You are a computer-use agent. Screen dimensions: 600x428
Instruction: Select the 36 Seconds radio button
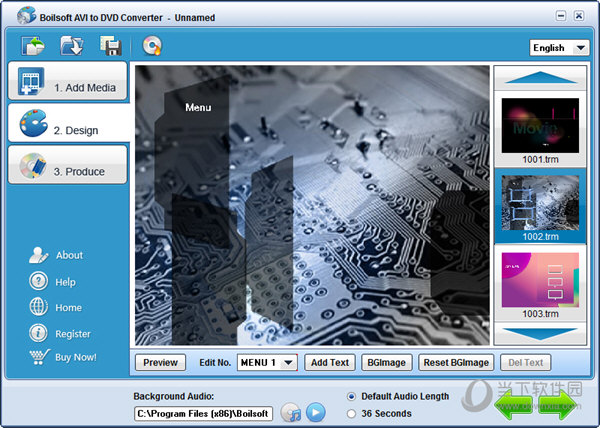click(351, 413)
